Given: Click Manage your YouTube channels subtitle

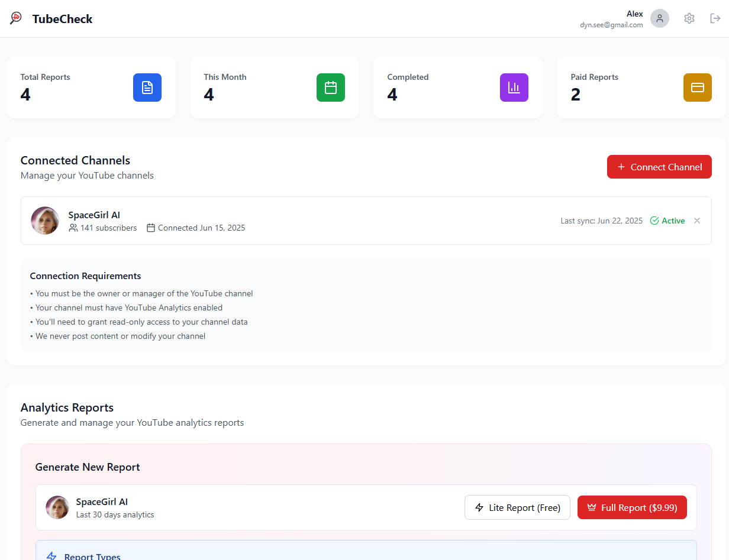Looking at the screenshot, I should click(87, 176).
